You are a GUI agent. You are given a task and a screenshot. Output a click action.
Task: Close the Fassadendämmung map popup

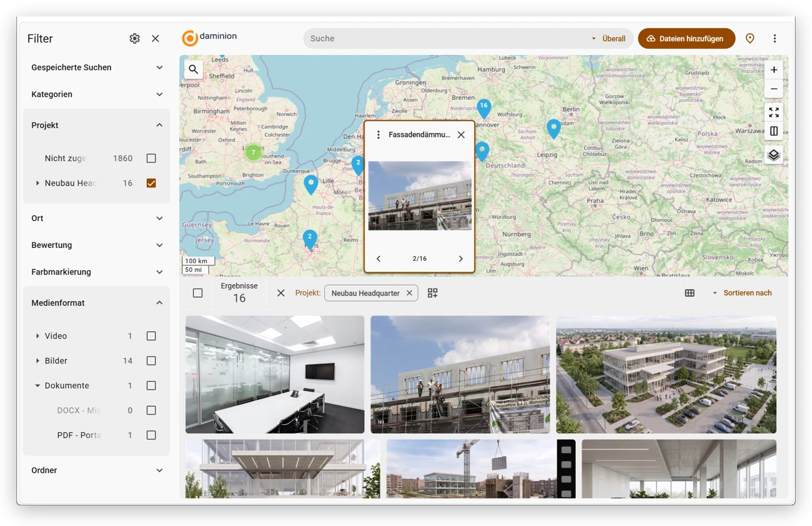point(461,135)
